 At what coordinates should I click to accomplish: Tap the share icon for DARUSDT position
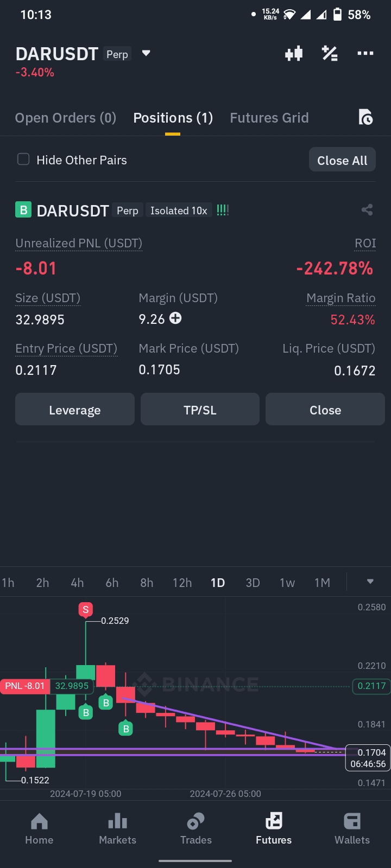point(367,210)
